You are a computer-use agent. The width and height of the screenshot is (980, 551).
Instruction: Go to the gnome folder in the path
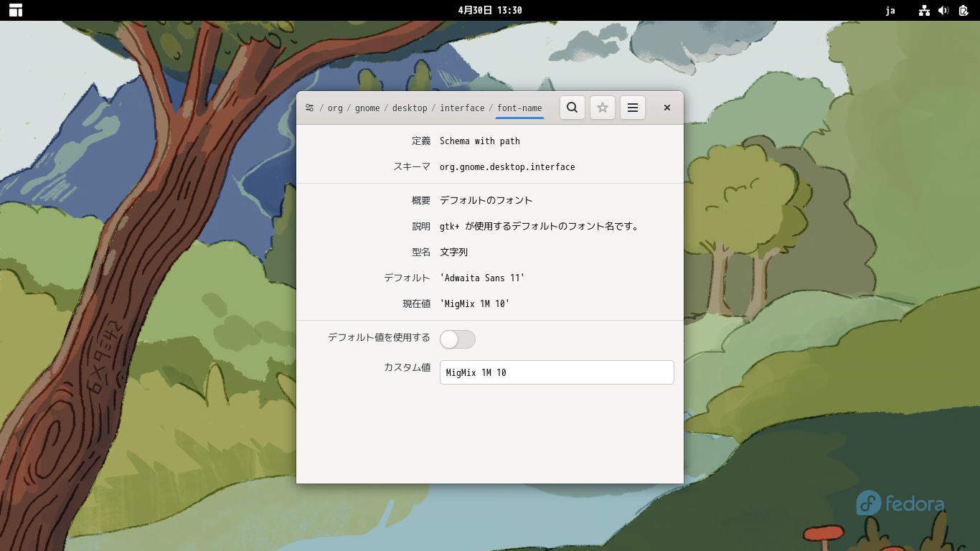[x=367, y=107]
